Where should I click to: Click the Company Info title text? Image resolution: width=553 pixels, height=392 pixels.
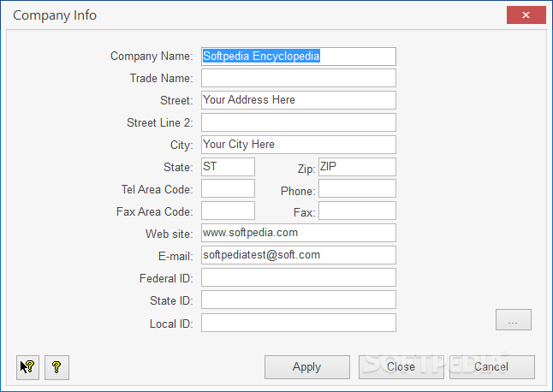click(55, 15)
